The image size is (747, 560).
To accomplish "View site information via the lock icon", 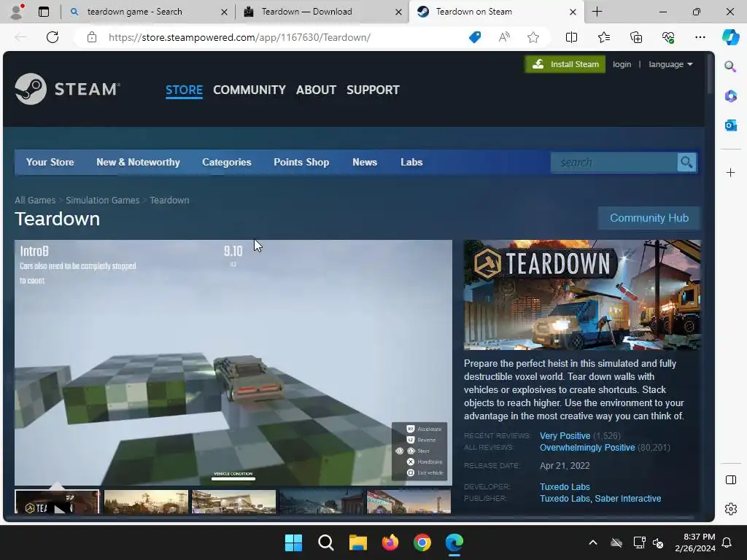I will 92,37.
